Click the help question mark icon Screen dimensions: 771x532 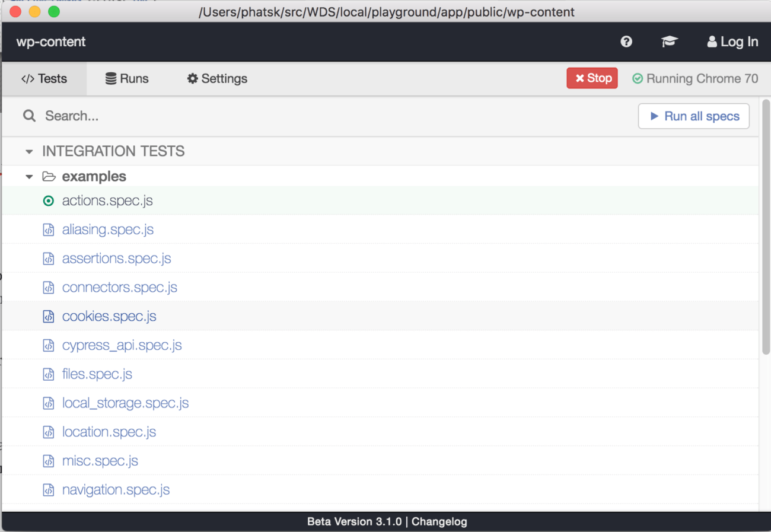(x=626, y=42)
